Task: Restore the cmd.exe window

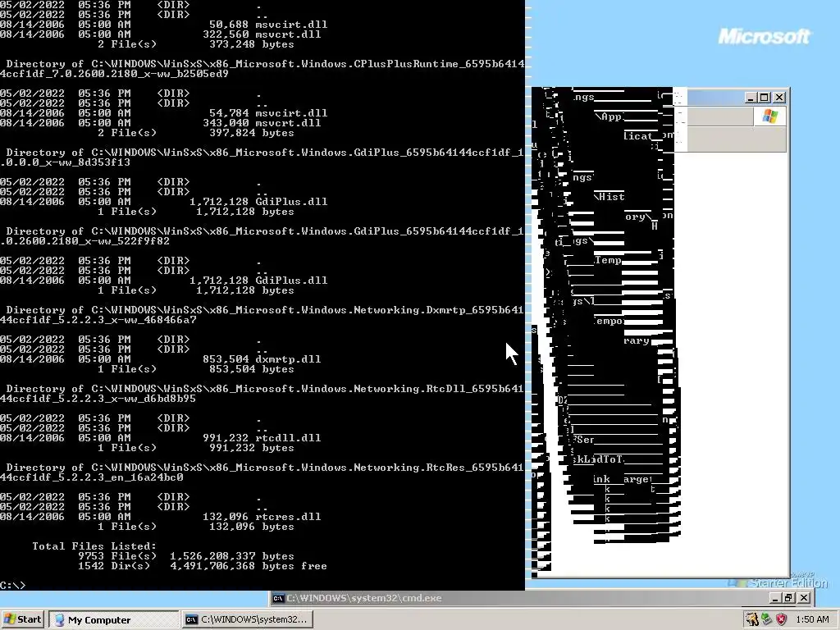Action: [x=789, y=598]
